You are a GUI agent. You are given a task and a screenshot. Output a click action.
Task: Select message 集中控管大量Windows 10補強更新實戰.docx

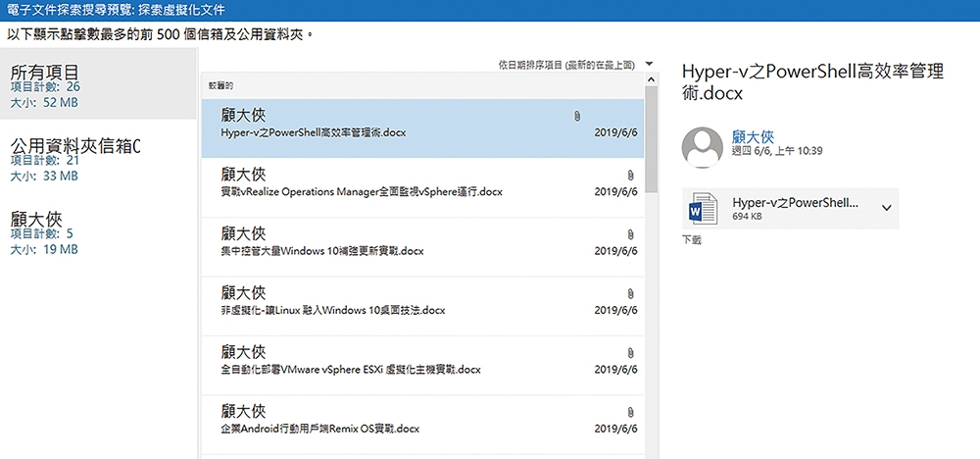[x=421, y=247]
